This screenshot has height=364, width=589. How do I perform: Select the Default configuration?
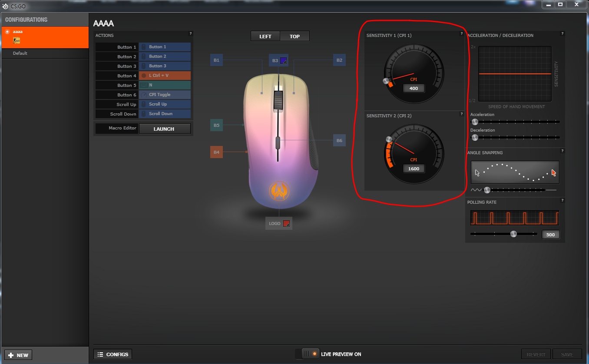click(45, 53)
